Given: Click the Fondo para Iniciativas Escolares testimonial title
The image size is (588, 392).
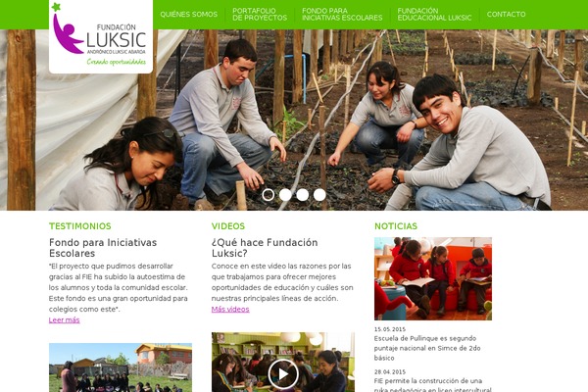Looking at the screenshot, I should click(103, 248).
